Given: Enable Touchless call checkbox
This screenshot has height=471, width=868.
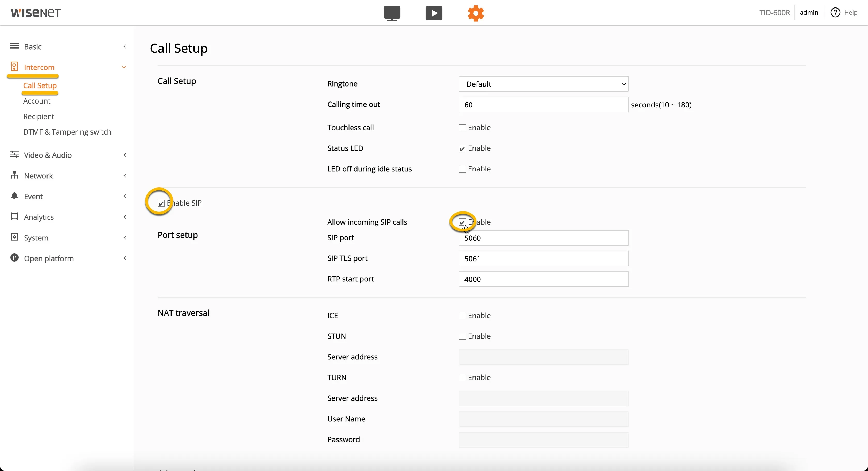Looking at the screenshot, I should click(x=462, y=128).
